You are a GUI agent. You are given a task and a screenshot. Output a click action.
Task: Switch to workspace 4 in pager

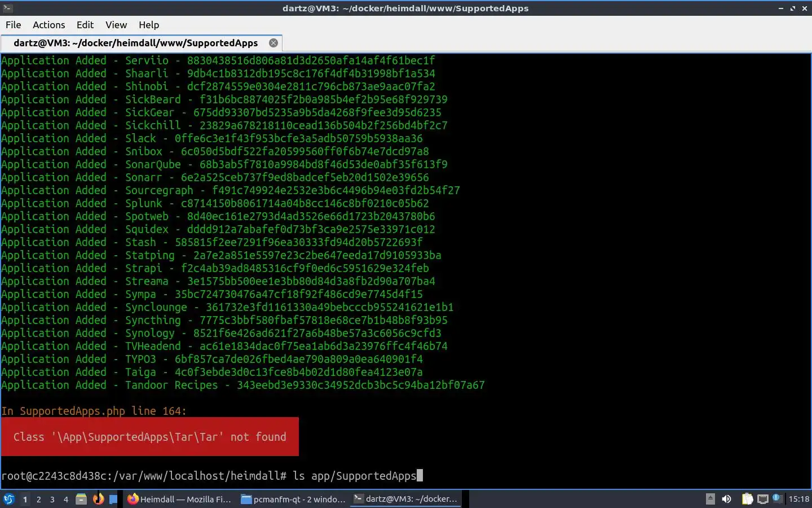point(65,499)
